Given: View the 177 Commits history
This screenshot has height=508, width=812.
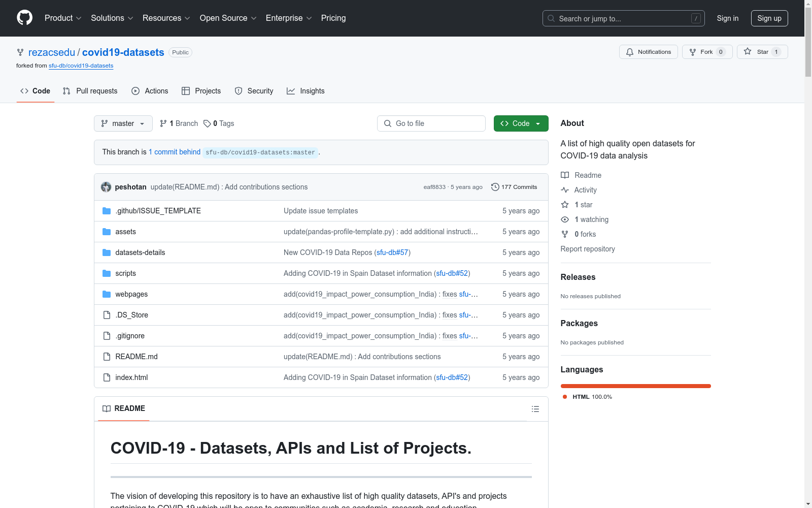Looking at the screenshot, I should coord(514,187).
